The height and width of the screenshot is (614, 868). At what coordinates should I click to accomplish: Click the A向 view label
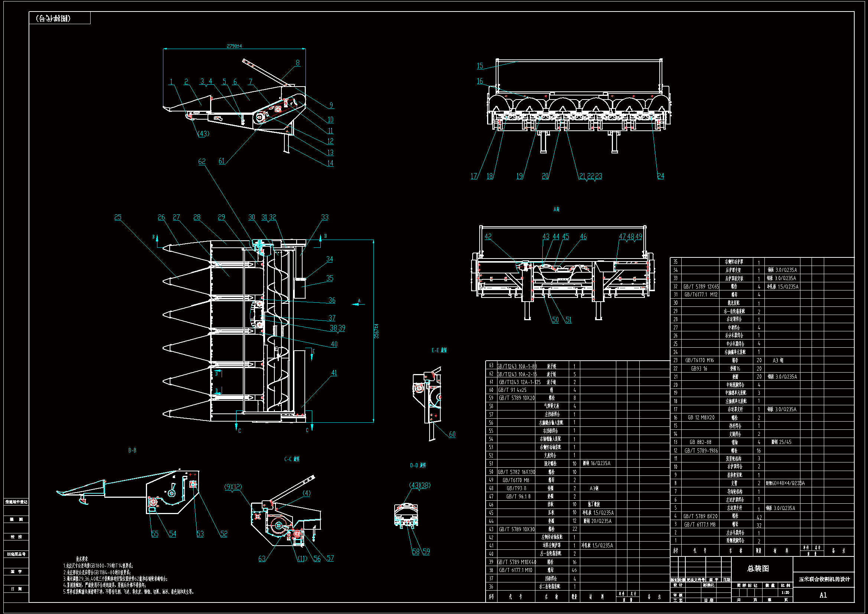click(556, 209)
